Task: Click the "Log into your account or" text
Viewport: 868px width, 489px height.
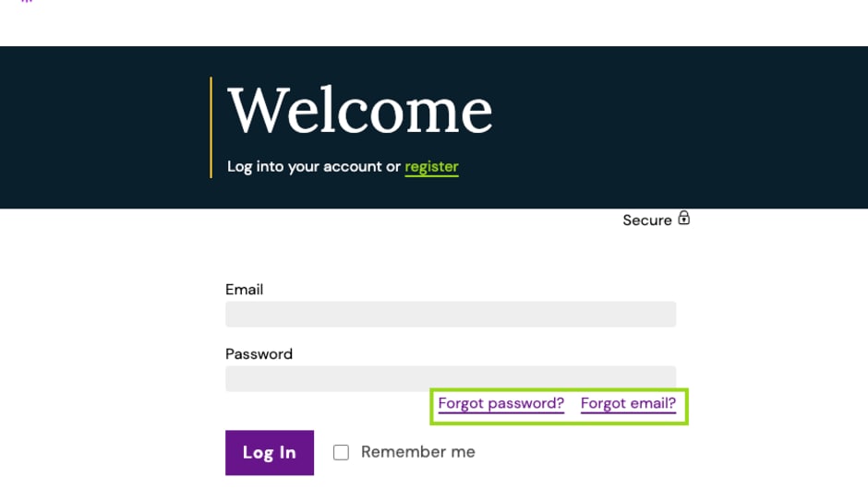Action: tap(314, 167)
